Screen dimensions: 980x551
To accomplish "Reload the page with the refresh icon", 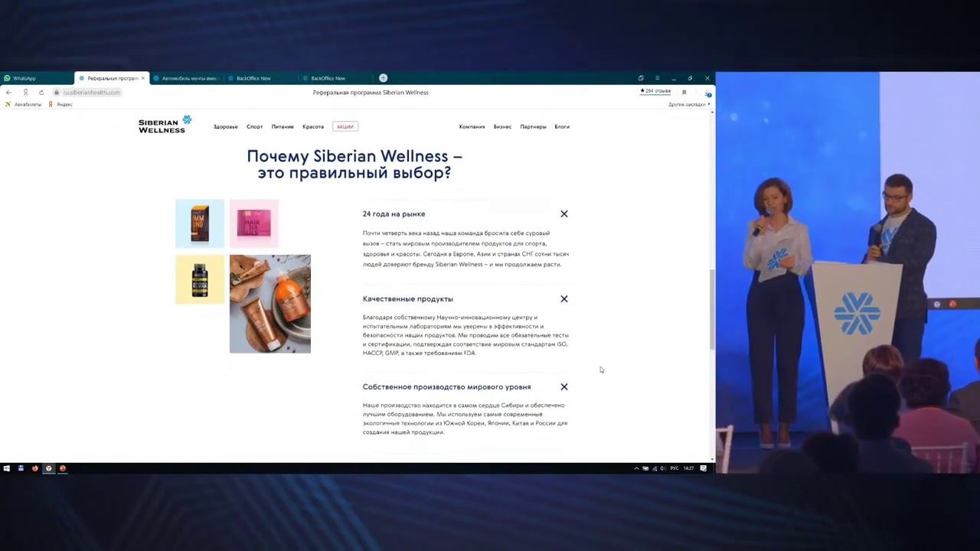I will 41,92.
